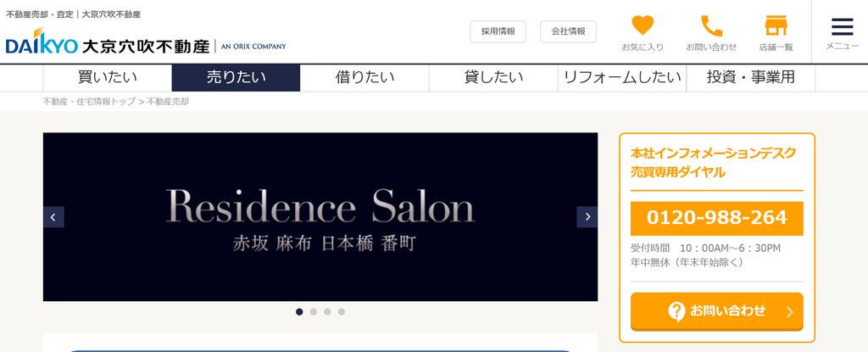Open the 貸したい tab

pos(493,77)
